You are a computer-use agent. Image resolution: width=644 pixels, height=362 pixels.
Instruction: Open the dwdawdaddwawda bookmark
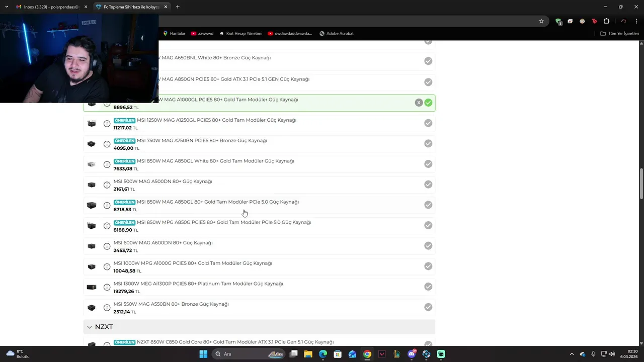click(290, 33)
